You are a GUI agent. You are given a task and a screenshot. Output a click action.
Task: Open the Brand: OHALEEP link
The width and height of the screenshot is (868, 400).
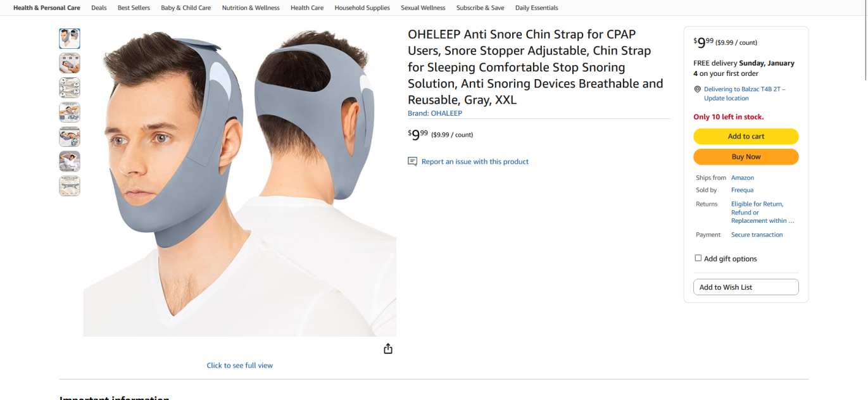[435, 113]
